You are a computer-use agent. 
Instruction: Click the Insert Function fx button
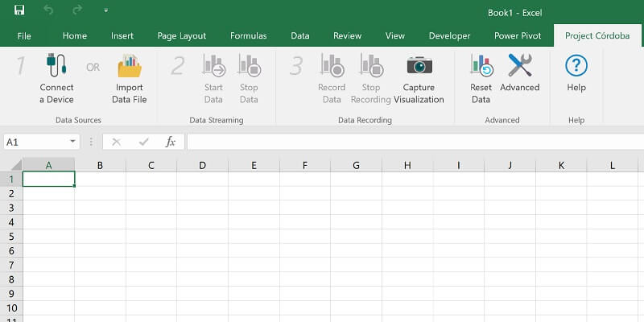170,142
